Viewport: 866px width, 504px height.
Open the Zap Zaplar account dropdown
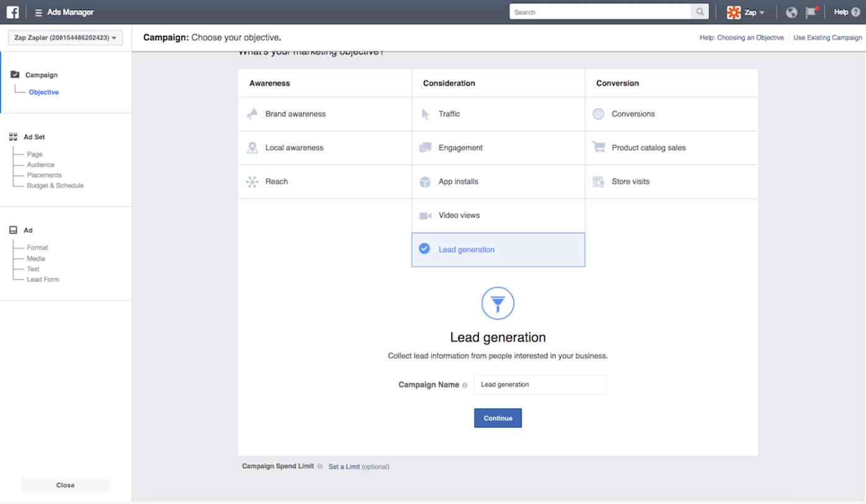click(x=65, y=38)
